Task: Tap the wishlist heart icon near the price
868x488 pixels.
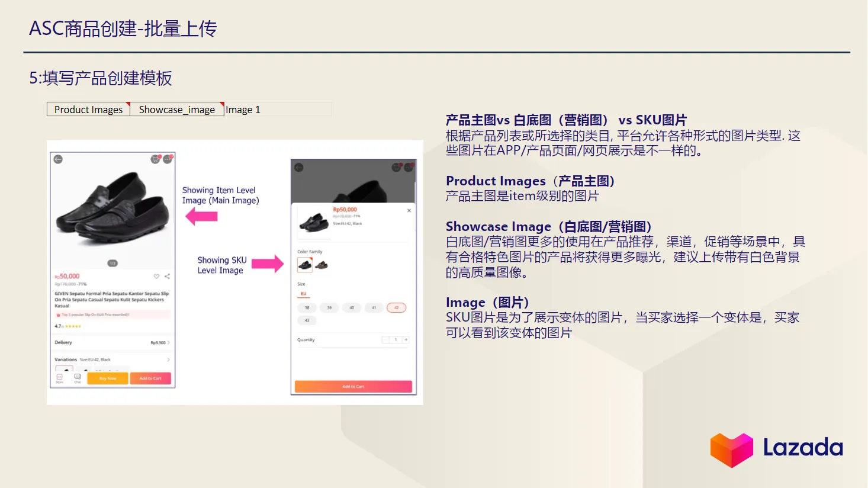Action: (x=156, y=277)
